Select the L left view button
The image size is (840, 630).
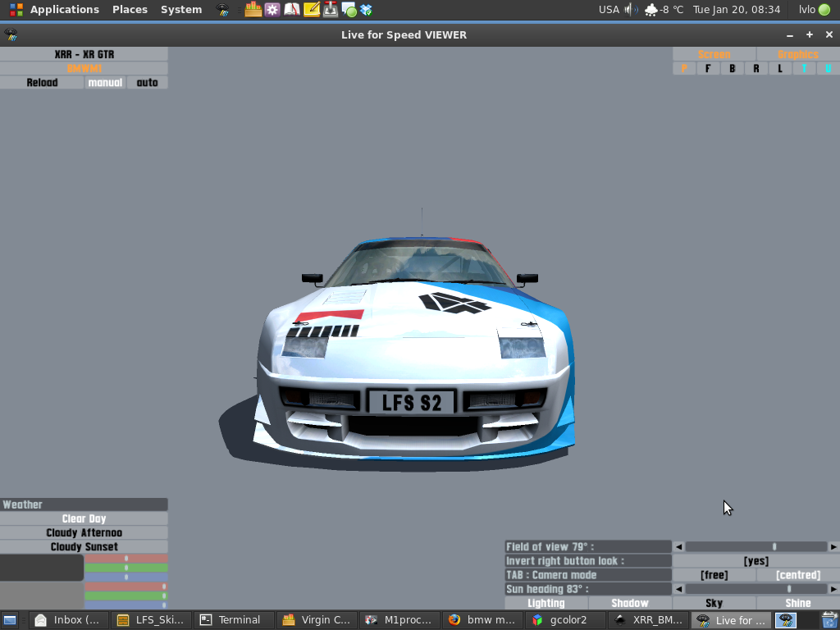click(780, 69)
